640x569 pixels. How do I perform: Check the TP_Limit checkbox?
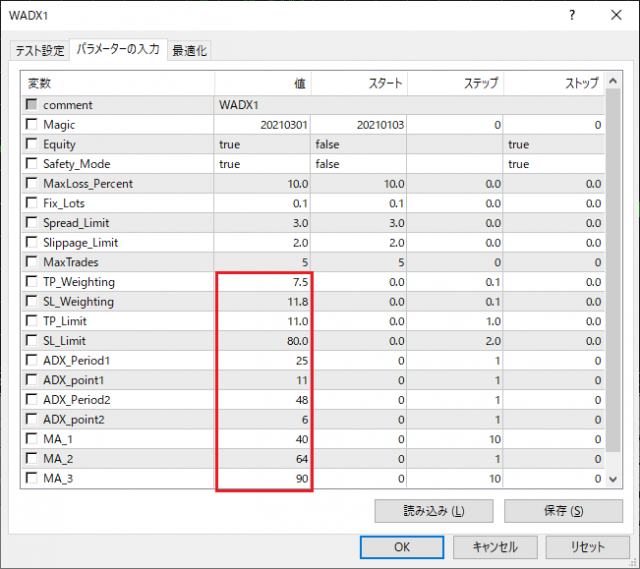tap(31, 320)
